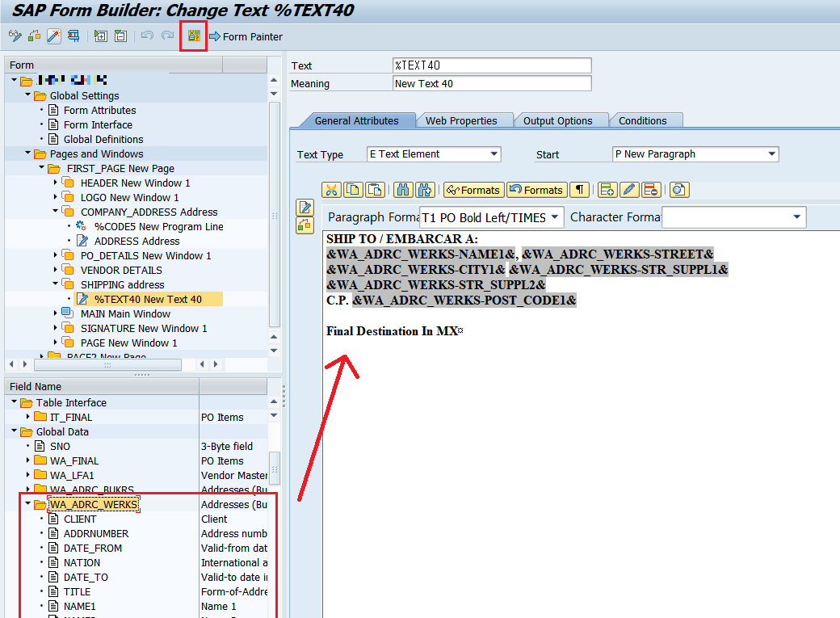840x618 pixels.
Task: Expand the MAIN Main Window node
Action: coord(55,313)
